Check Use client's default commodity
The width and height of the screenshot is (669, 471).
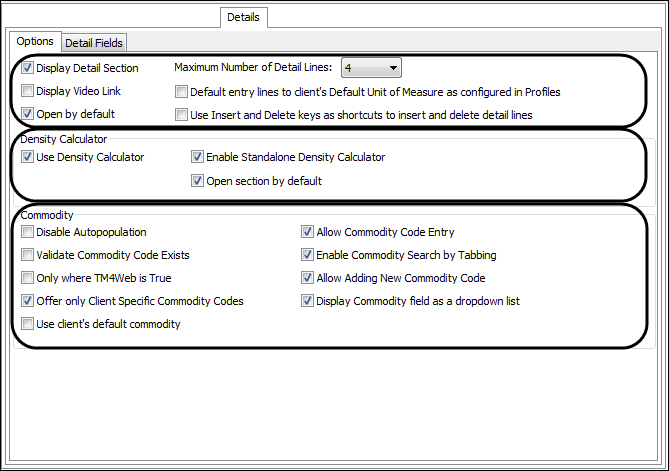tap(27, 324)
